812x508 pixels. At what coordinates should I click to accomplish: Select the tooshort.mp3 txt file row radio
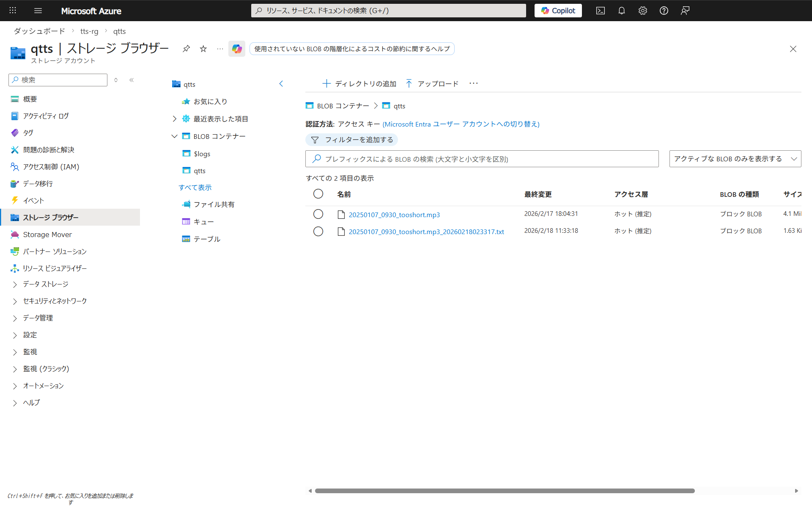pos(318,231)
